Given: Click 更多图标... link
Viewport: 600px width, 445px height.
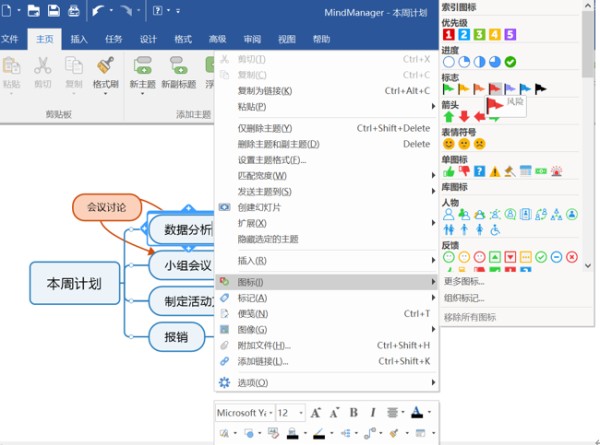Looking at the screenshot, I should (x=464, y=282).
